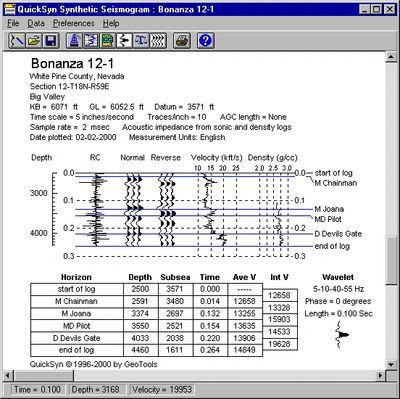400x399 pixels.
Task: Click interval velocity '19628' cell
Action: [279, 344]
